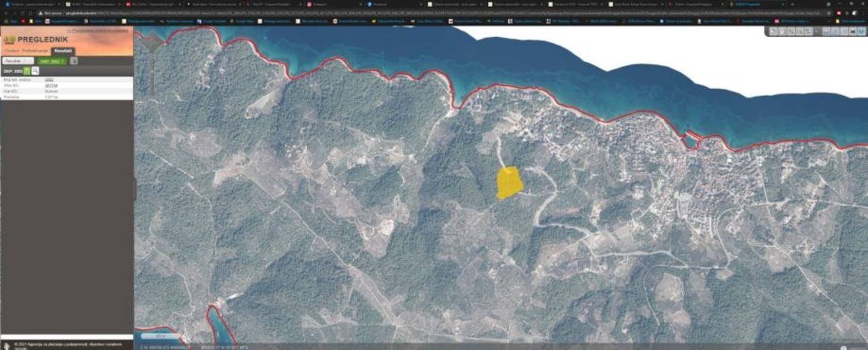Switch to the Pretraživanje tab
The height and width of the screenshot is (350, 868).
pyautogui.click(x=34, y=51)
